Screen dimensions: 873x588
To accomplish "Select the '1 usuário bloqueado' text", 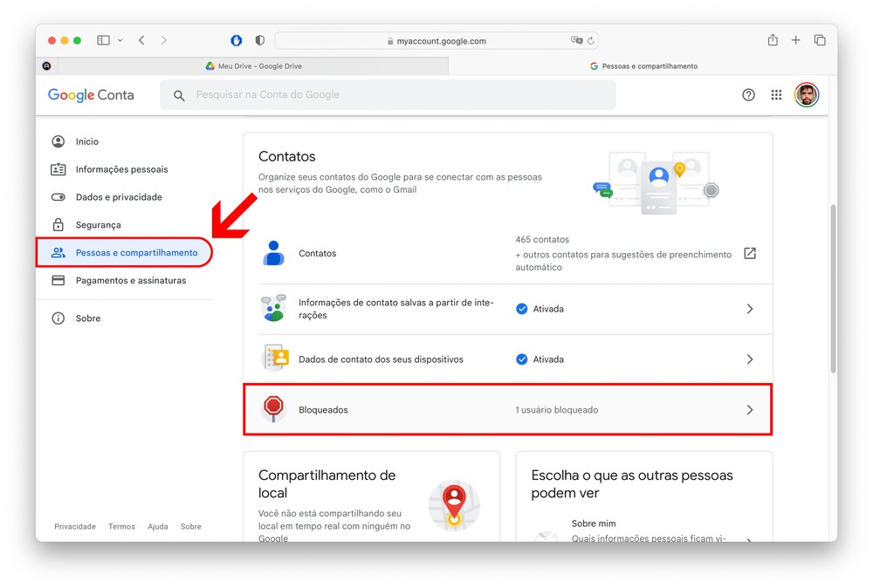I will (557, 410).
